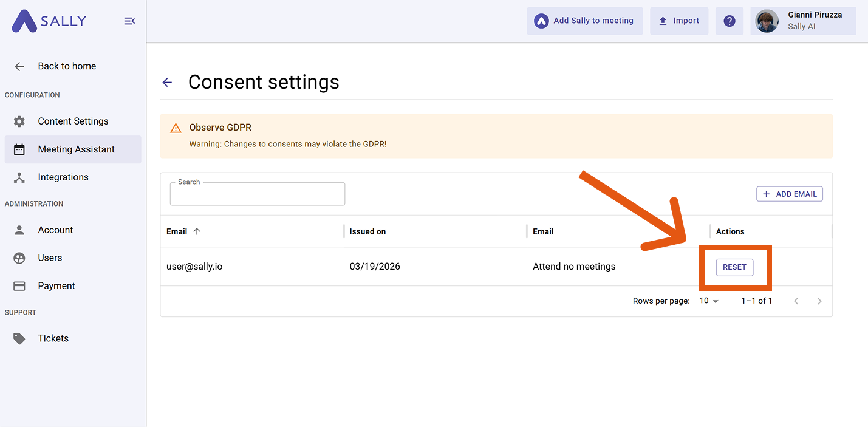Collapse the sidebar menu icon
The height and width of the screenshot is (427, 868).
129,21
